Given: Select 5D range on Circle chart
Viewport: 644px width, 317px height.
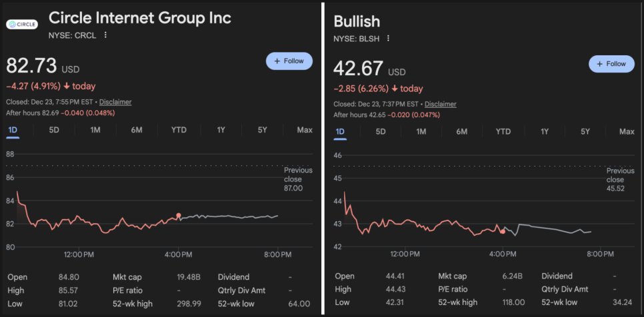Looking at the screenshot, I should 54,129.
